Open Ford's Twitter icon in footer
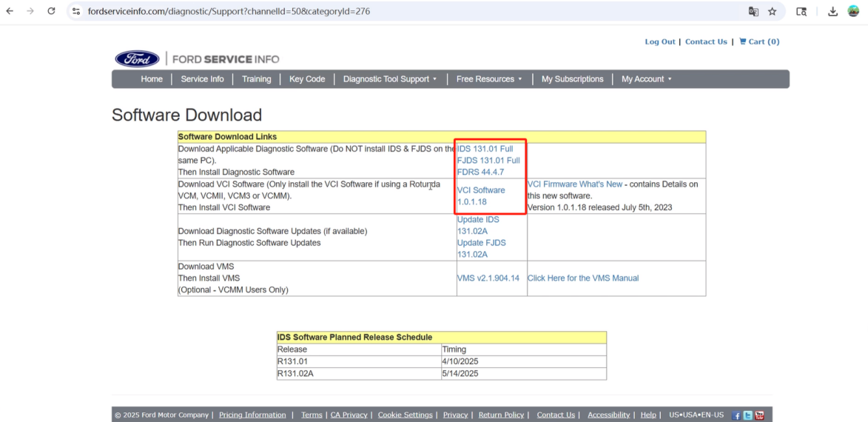Image resolution: width=868 pixels, height=422 pixels. pyautogui.click(x=748, y=415)
